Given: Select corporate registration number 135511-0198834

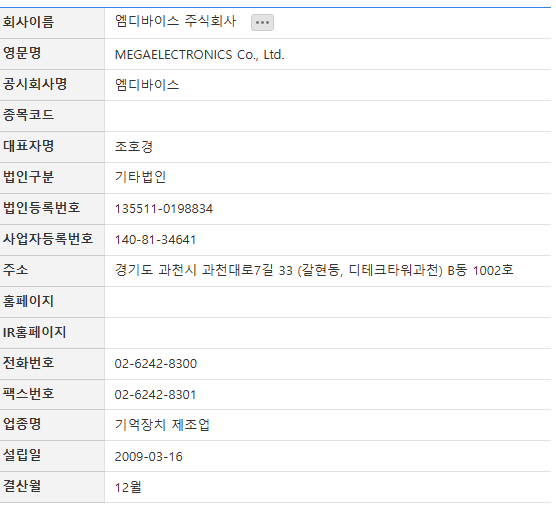Looking at the screenshot, I should pos(163,209).
